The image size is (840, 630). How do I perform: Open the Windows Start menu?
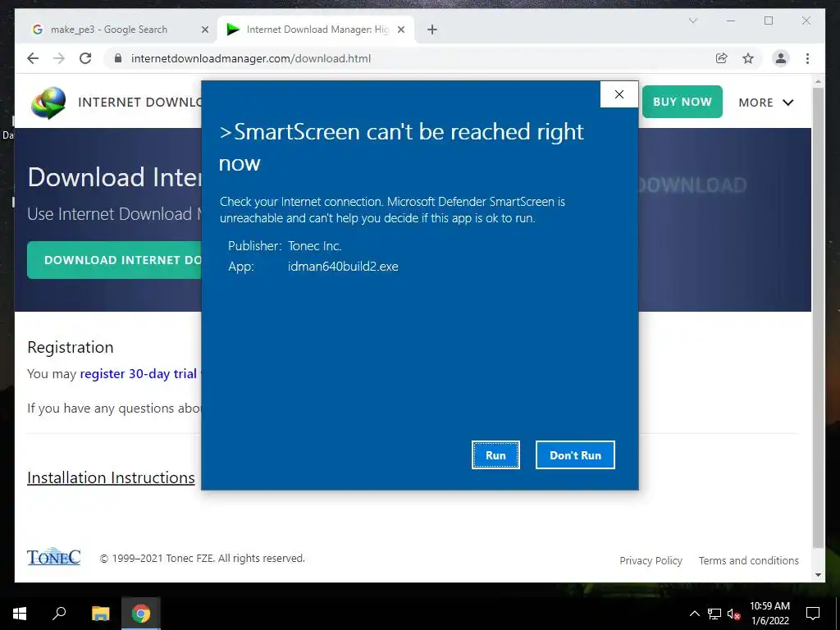click(x=20, y=614)
